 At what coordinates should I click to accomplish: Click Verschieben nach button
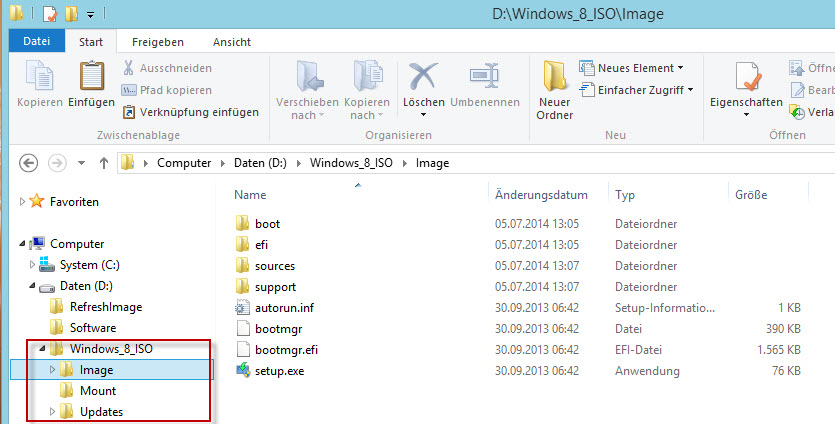307,91
